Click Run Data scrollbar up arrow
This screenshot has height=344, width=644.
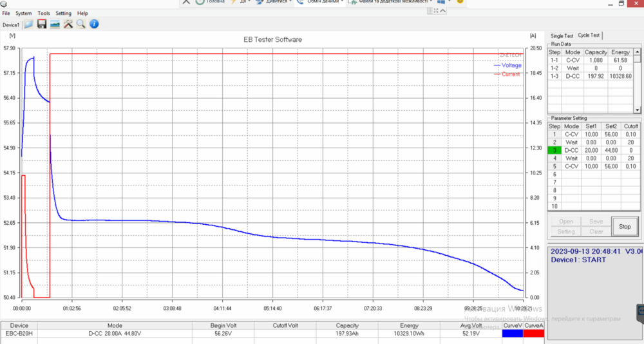[x=637, y=52]
